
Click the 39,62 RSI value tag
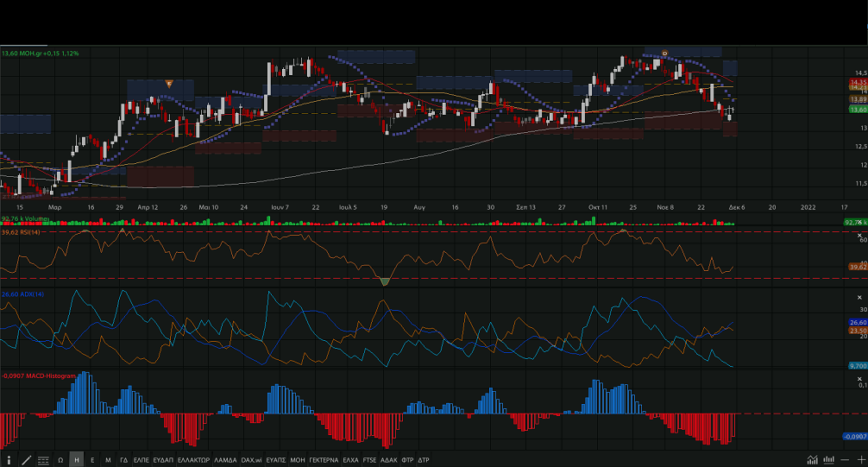point(858,267)
